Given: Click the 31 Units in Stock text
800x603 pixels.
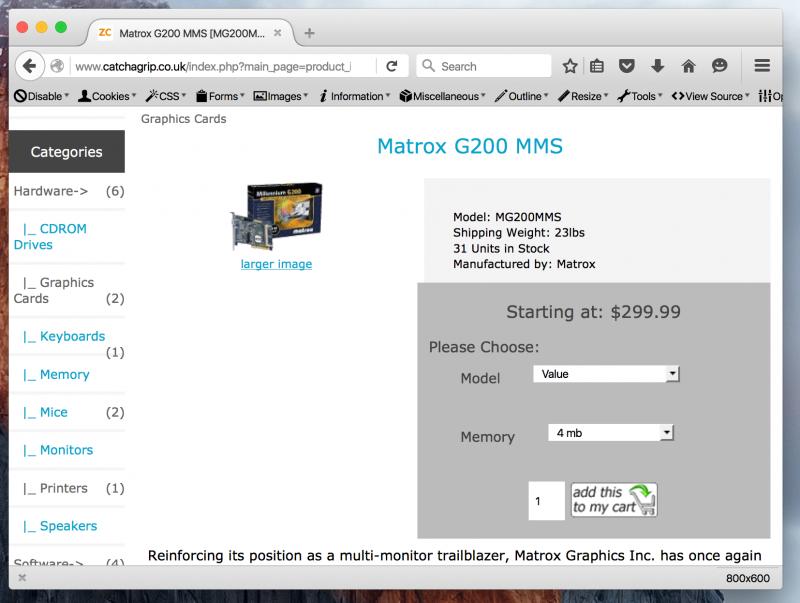Looking at the screenshot, I should click(x=501, y=248).
